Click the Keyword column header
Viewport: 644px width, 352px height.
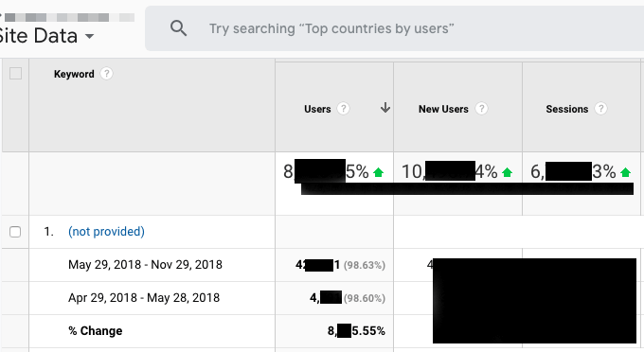tap(74, 74)
